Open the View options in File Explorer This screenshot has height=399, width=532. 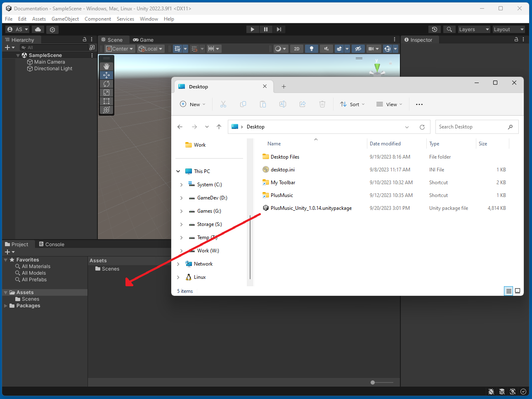click(x=389, y=104)
